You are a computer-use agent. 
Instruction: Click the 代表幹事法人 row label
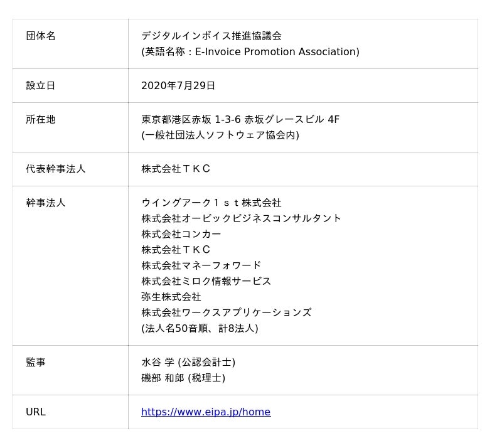pos(56,169)
